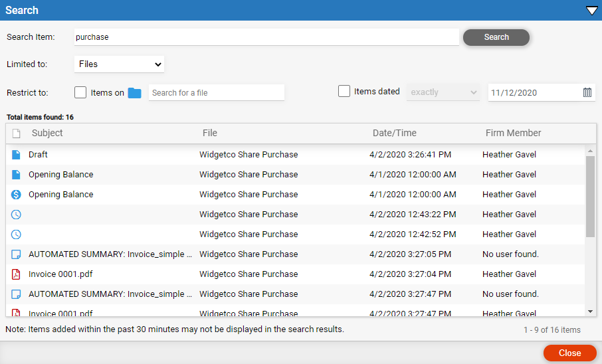Sort by the Subject column header
Screen dimensions: 602x364
47,134
